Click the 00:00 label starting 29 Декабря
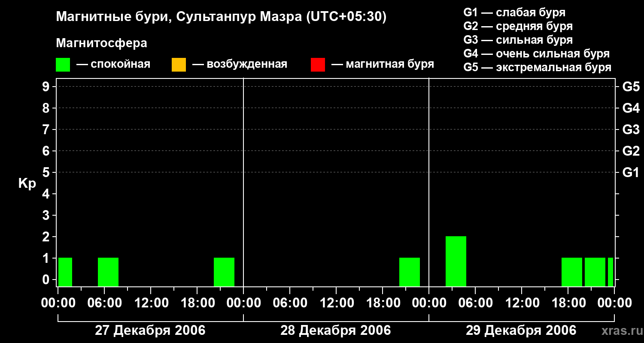 click(429, 303)
